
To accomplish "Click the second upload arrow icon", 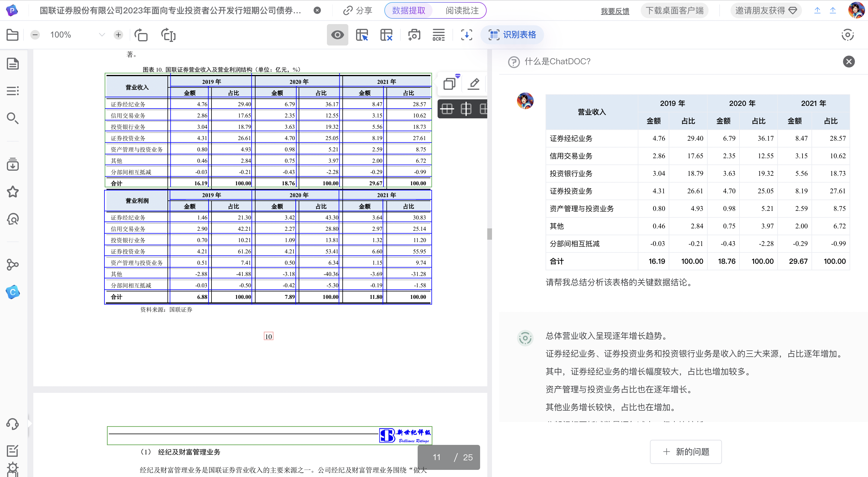I will click(833, 10).
